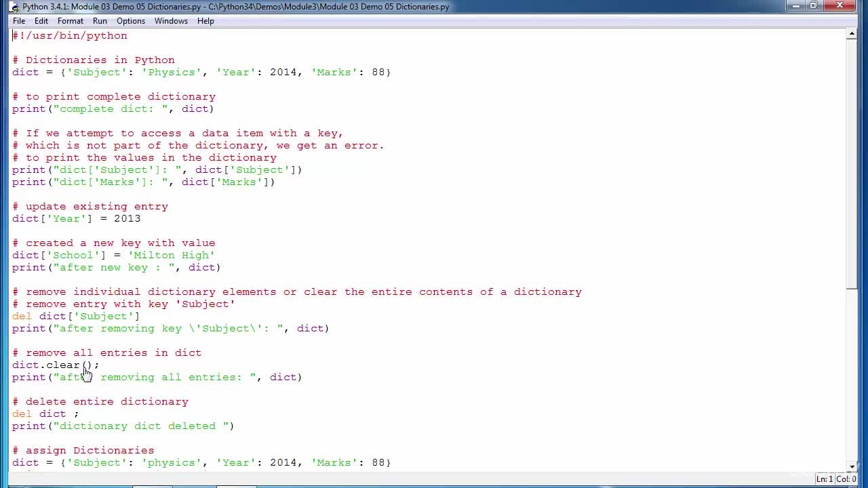Click the scrollbar up arrow
The image size is (868, 488).
tap(852, 35)
